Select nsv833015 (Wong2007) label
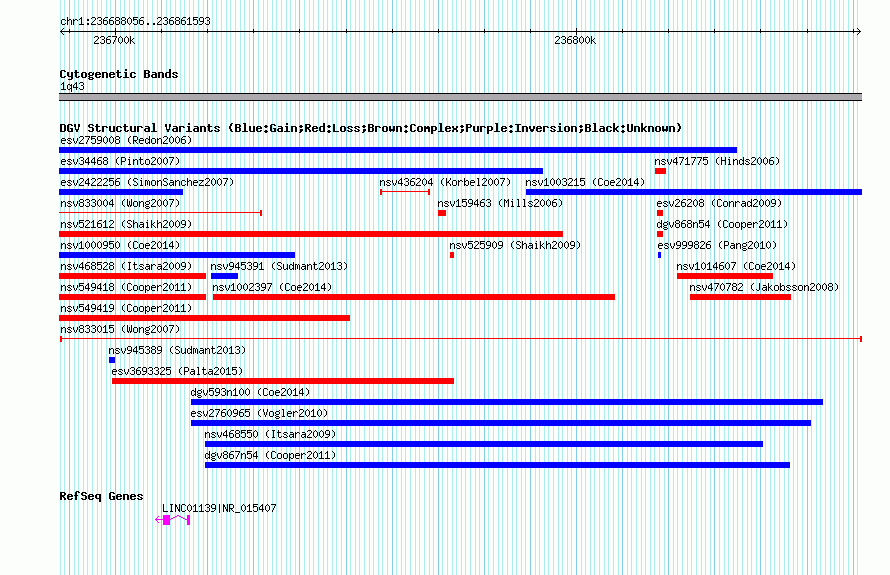890x575 pixels. pos(120,329)
